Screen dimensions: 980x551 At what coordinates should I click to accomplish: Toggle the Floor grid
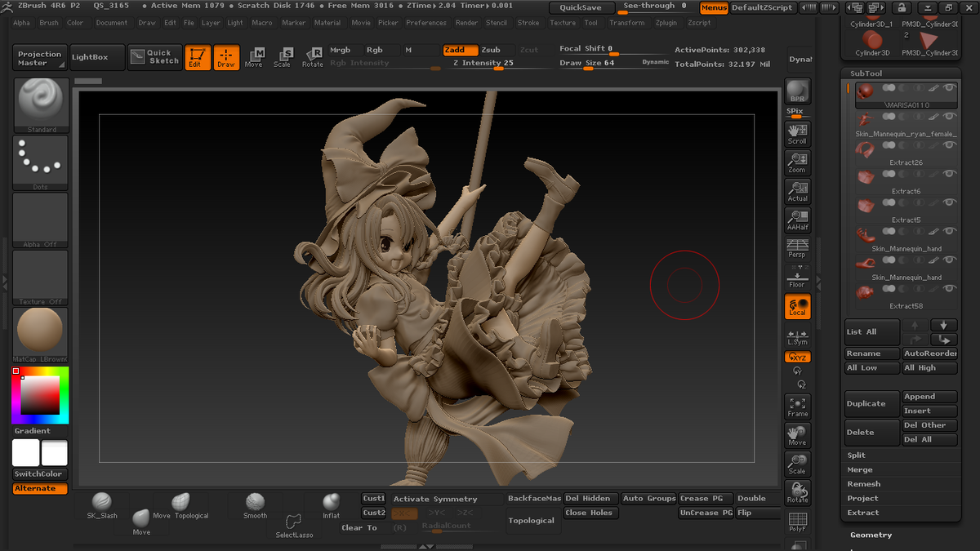click(797, 278)
